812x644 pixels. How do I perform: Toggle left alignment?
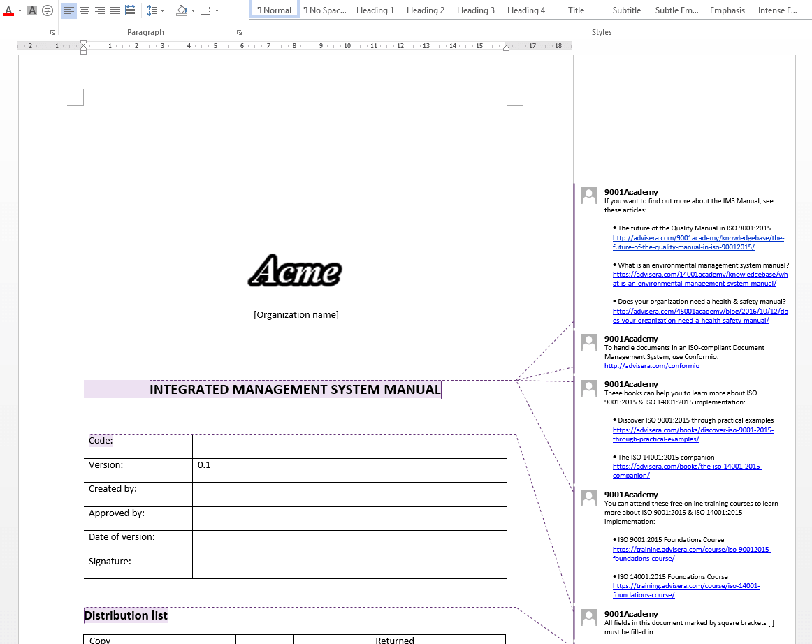(x=68, y=10)
